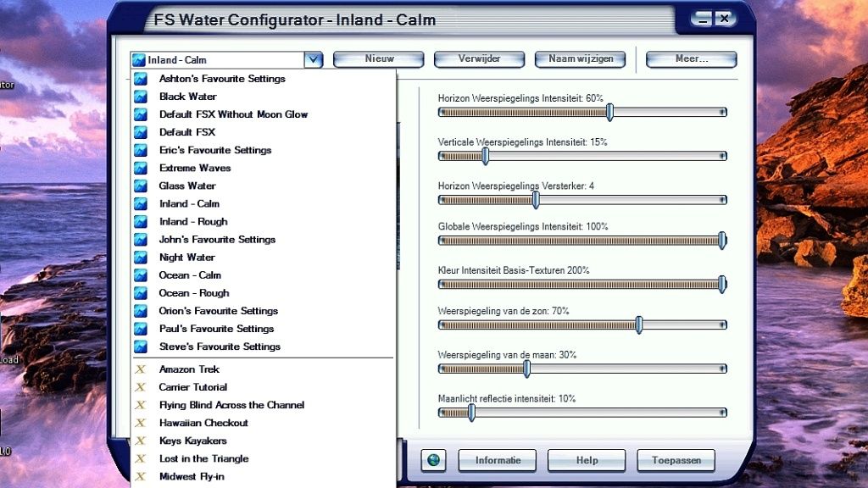Click the globe icon button next to Informatie
The width and height of the screenshot is (868, 488).
coord(433,460)
